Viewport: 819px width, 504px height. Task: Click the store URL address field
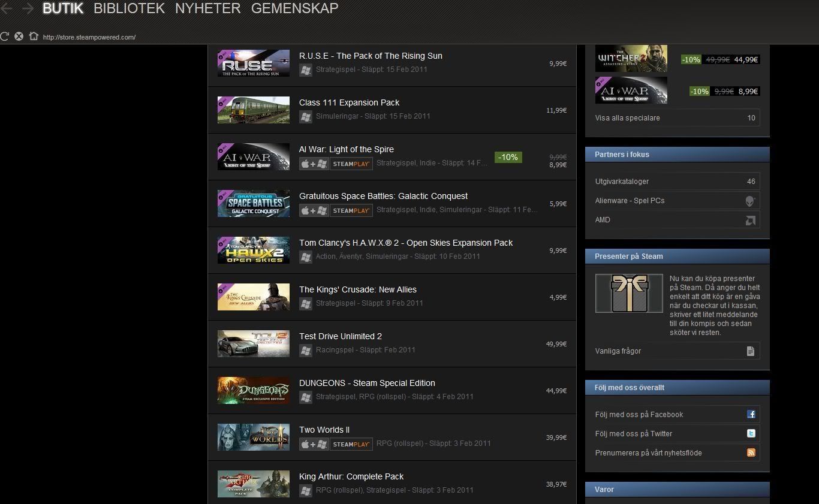(89, 37)
